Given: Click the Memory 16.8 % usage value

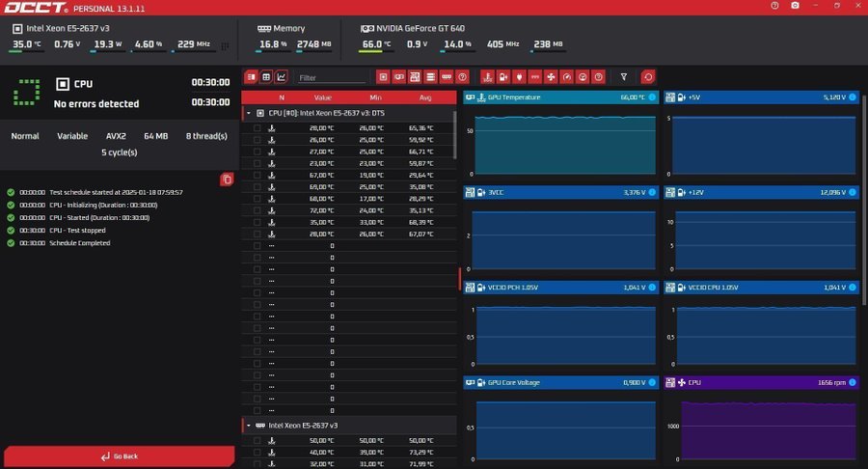Looking at the screenshot, I should coord(273,44).
